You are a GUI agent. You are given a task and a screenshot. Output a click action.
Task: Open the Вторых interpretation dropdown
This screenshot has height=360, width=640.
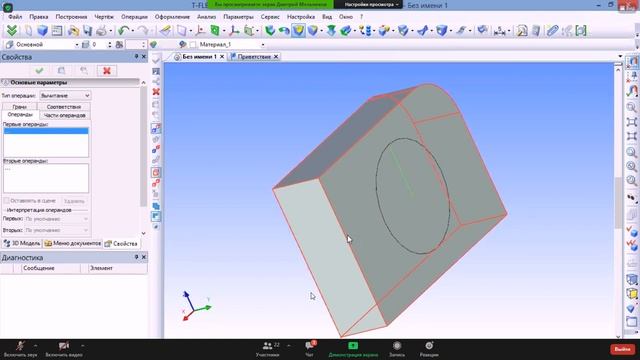[x=56, y=231]
